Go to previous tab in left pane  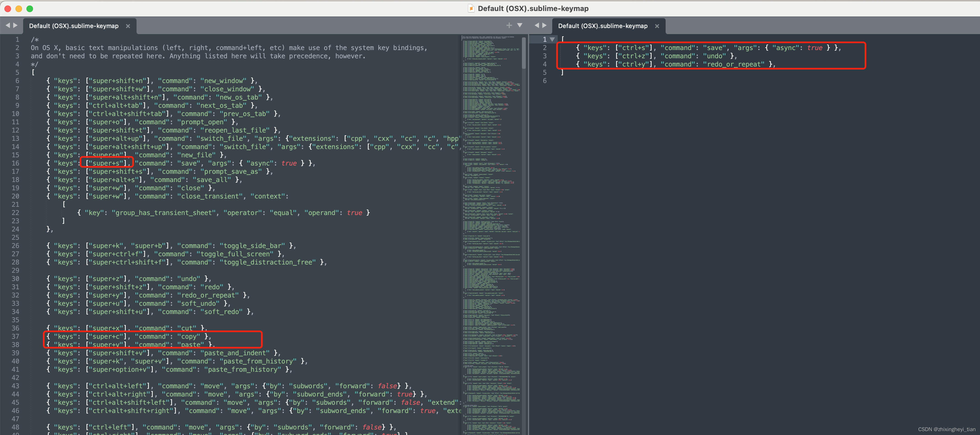tap(8, 26)
